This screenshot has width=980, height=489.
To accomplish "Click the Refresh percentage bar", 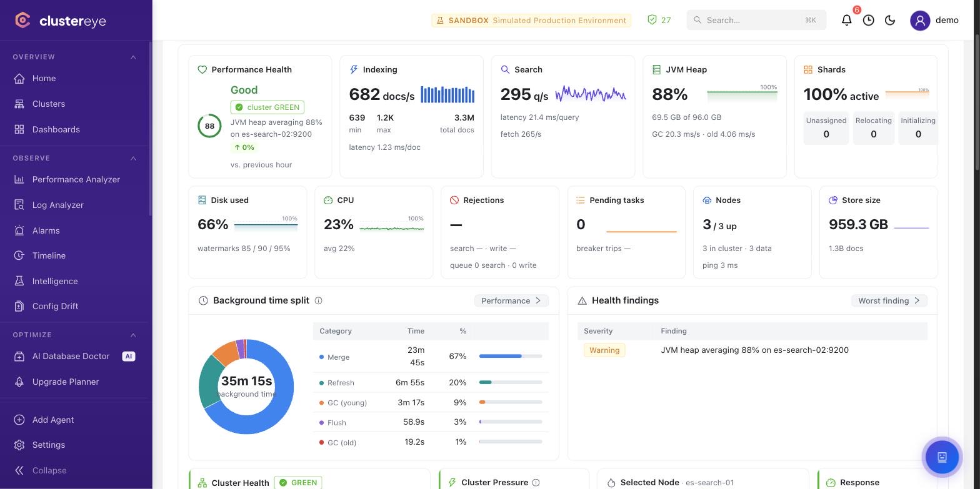I will (511, 382).
